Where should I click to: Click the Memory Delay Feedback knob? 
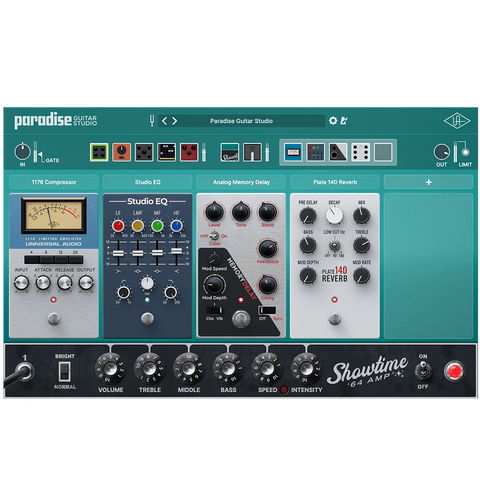(x=267, y=248)
